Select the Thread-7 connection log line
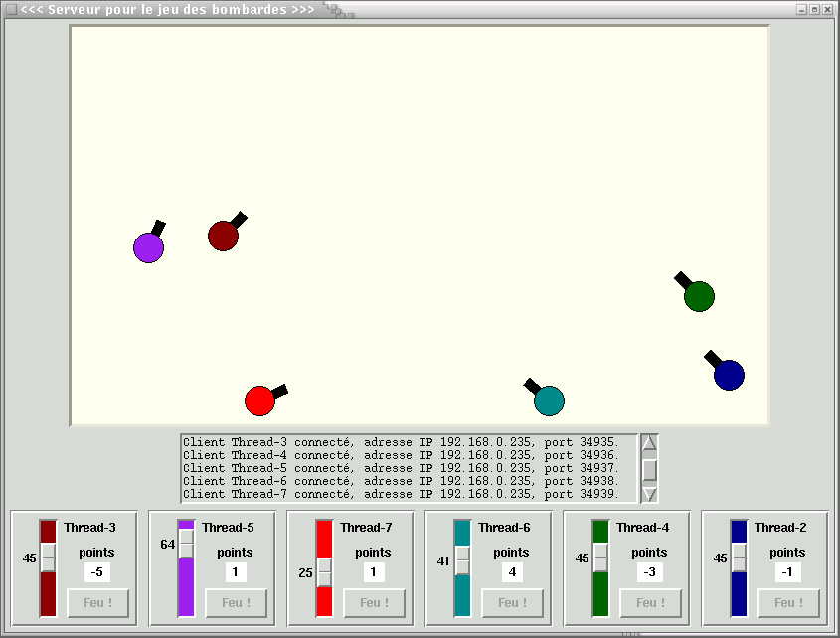Screen dimensions: 840x638 pos(401,494)
